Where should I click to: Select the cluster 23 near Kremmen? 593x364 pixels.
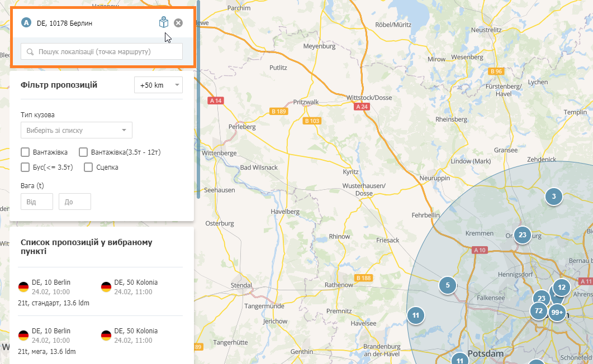click(522, 235)
